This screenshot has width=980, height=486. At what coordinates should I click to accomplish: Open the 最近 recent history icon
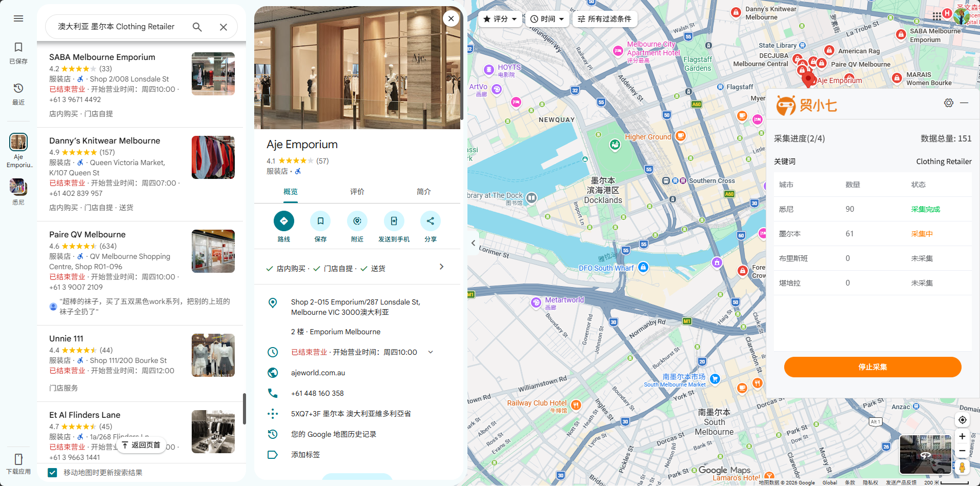pyautogui.click(x=18, y=94)
